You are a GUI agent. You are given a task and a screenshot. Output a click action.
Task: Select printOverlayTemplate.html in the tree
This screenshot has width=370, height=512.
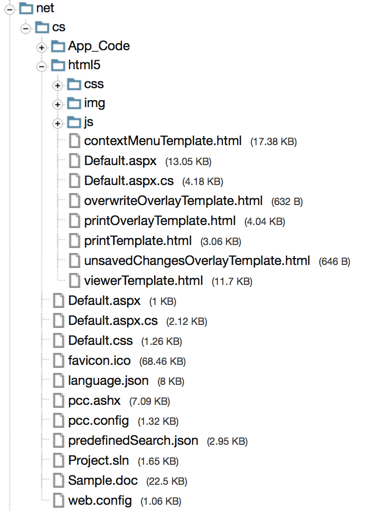[x=160, y=221]
